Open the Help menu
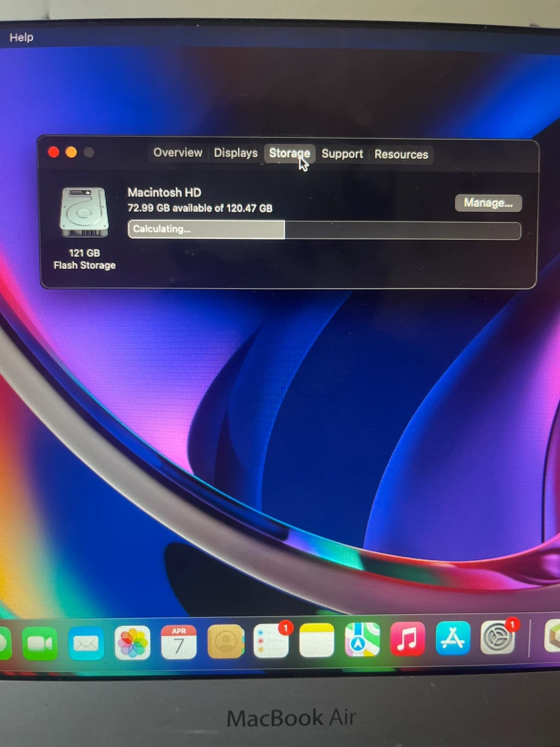 pos(21,37)
